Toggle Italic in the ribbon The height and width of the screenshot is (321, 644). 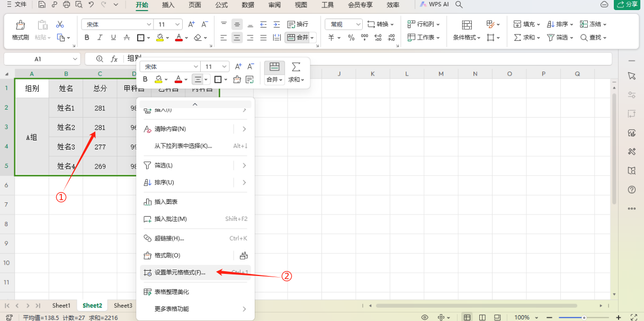(x=100, y=38)
